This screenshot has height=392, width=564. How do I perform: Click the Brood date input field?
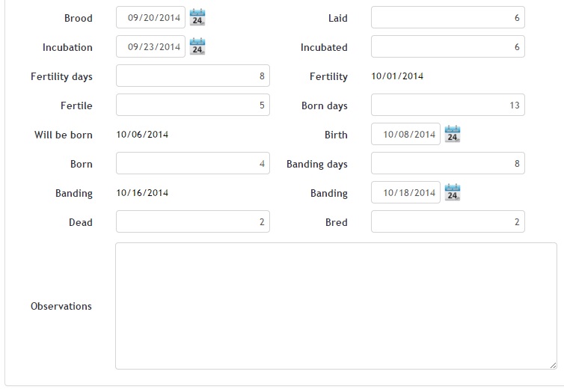pos(151,18)
